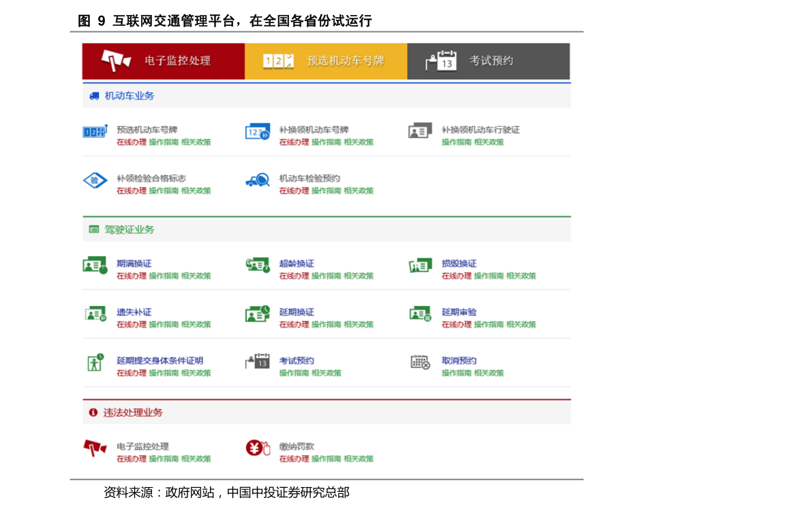Open the yellow 预选机动车号牌 banner tab

click(x=326, y=61)
